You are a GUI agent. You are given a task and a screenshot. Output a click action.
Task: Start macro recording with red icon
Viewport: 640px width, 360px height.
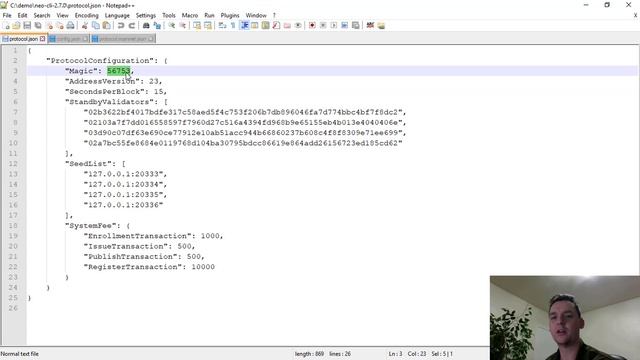tap(312, 25)
